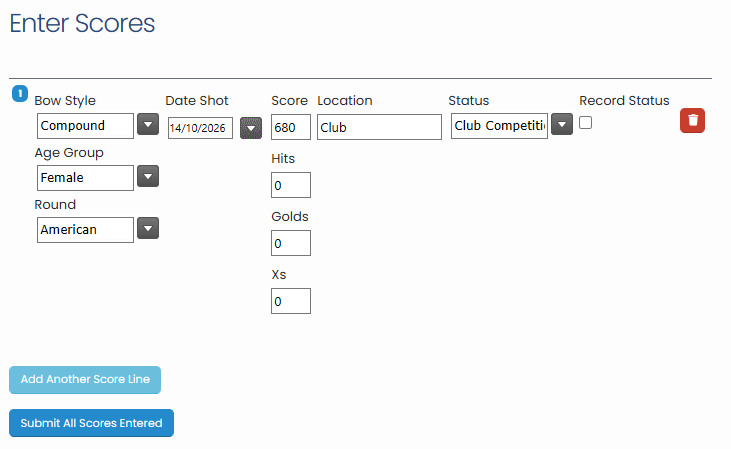
Task: Click Submit All Scores Entered button
Action: (x=91, y=423)
